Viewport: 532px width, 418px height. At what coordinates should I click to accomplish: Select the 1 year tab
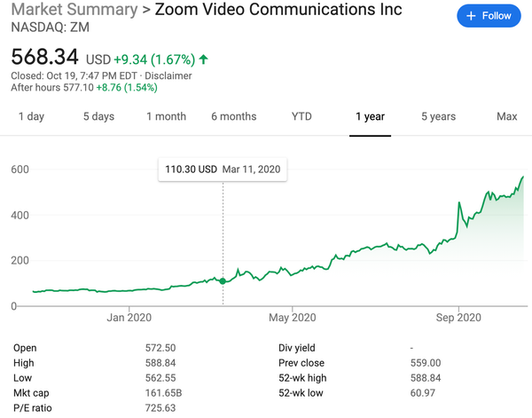point(370,116)
